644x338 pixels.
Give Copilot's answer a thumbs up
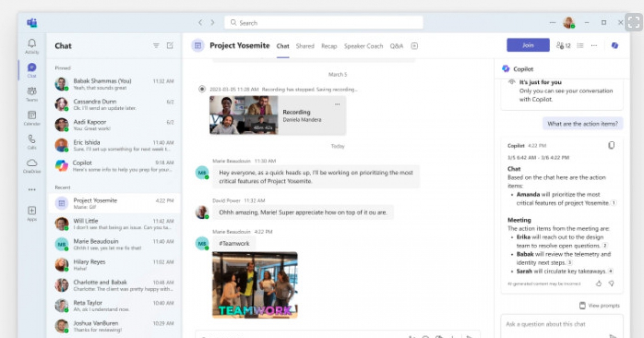(x=599, y=284)
